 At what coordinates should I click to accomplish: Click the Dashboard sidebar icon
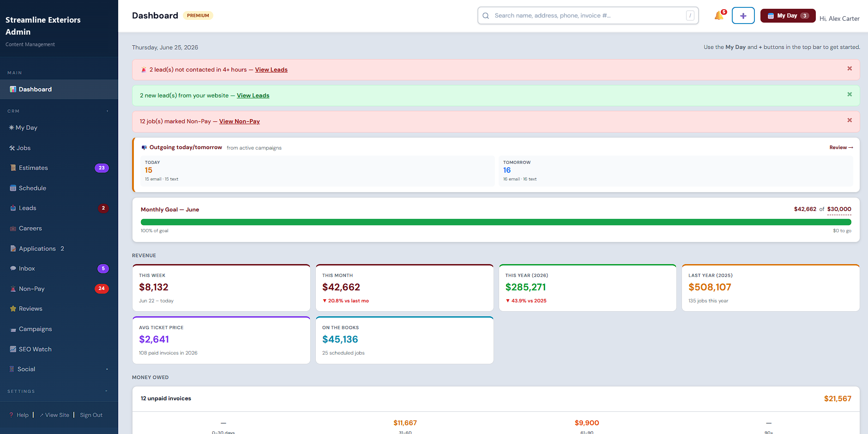pyautogui.click(x=13, y=89)
